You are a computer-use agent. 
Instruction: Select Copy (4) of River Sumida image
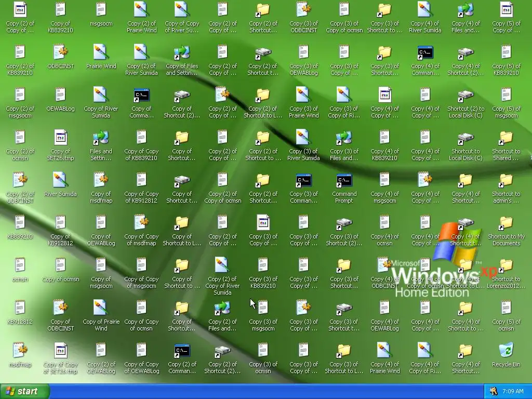click(x=425, y=10)
